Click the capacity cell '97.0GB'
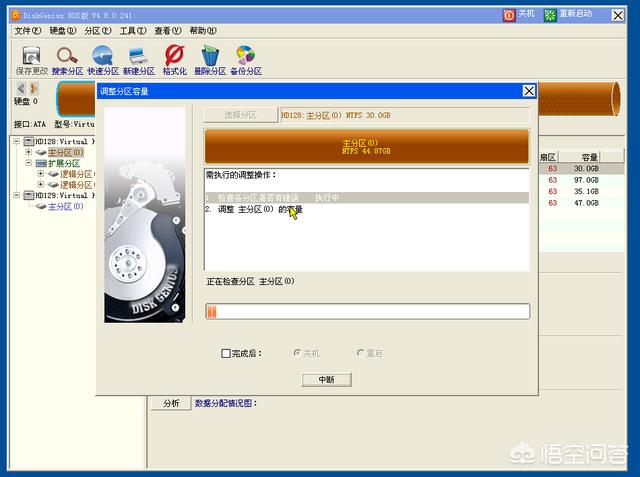This screenshot has width=640, height=477. (x=586, y=180)
